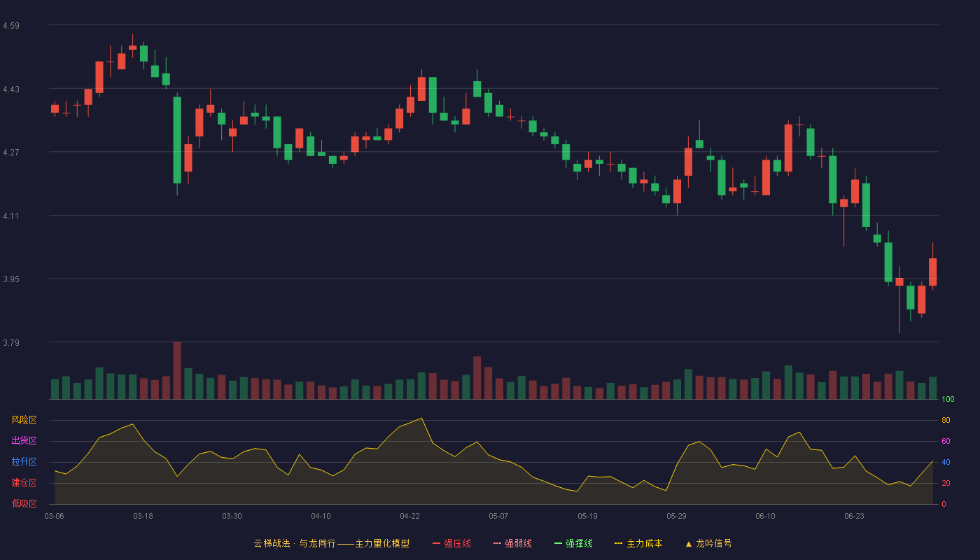Select the 出货区 zone label
Screen dimensions: 980x560
(x=24, y=441)
